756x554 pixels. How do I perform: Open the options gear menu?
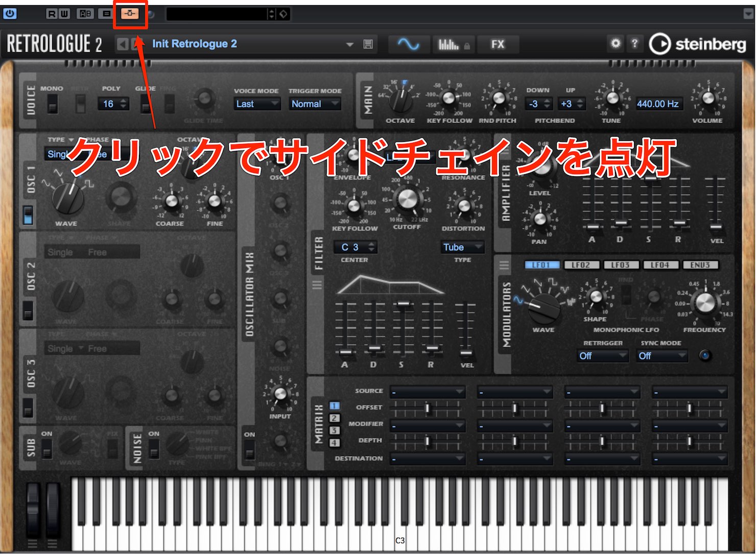point(616,43)
